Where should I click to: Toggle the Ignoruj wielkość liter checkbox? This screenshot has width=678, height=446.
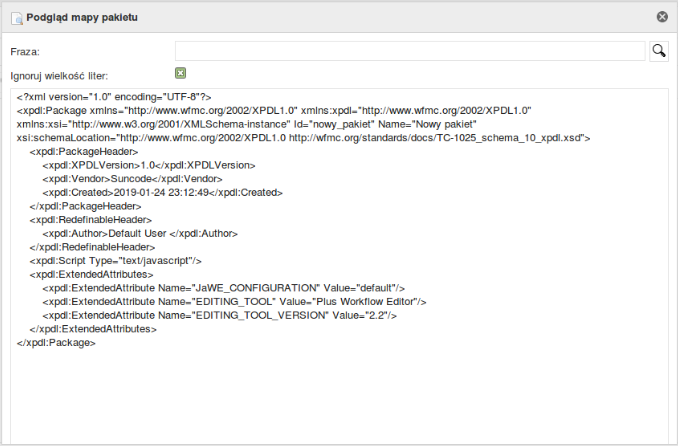(180, 73)
